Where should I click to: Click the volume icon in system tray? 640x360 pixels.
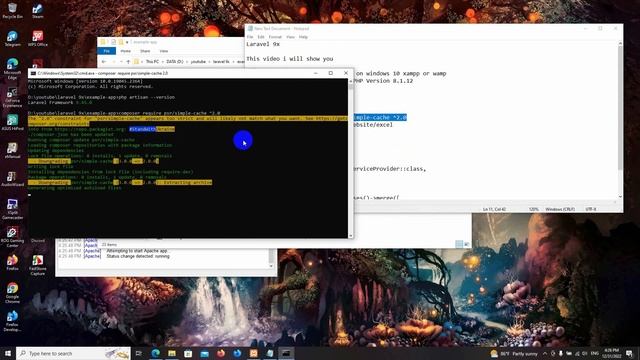point(584,353)
